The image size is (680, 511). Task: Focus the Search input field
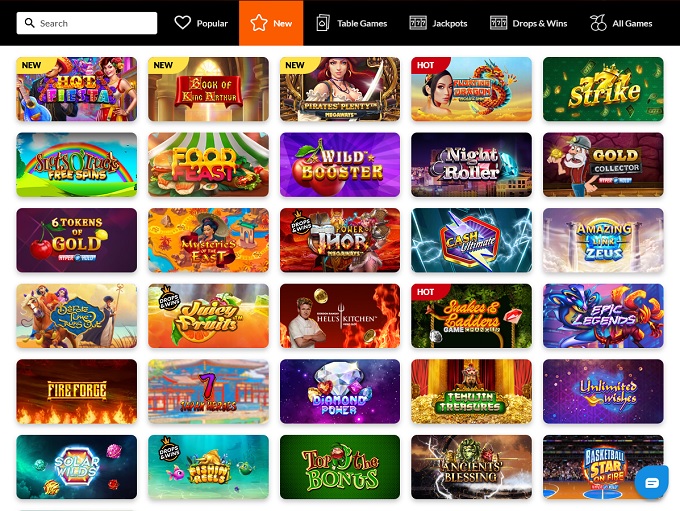coord(87,23)
